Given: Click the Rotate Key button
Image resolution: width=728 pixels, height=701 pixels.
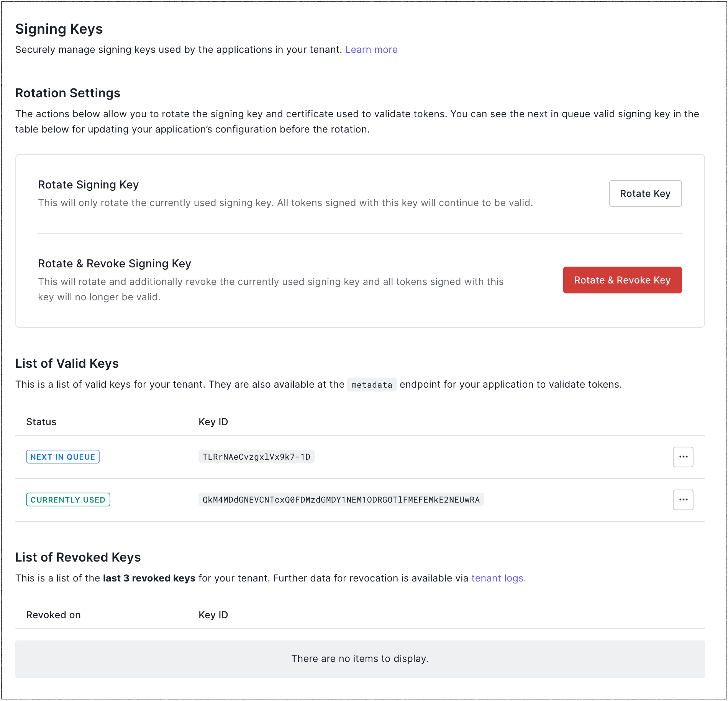Looking at the screenshot, I should [645, 193].
